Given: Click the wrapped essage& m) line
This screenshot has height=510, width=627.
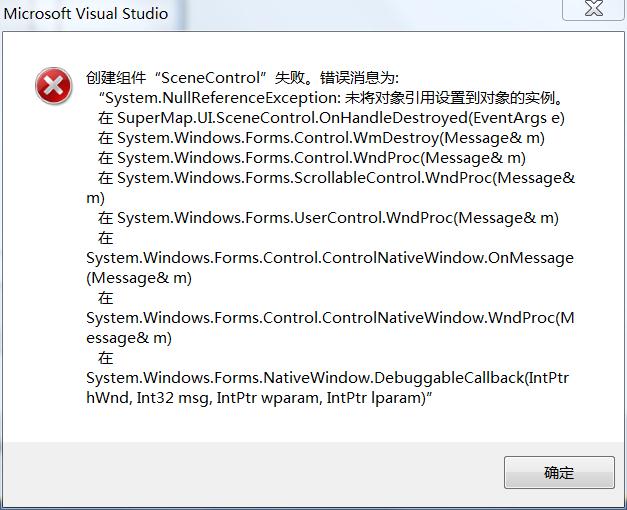Looking at the screenshot, I should pos(129,338).
